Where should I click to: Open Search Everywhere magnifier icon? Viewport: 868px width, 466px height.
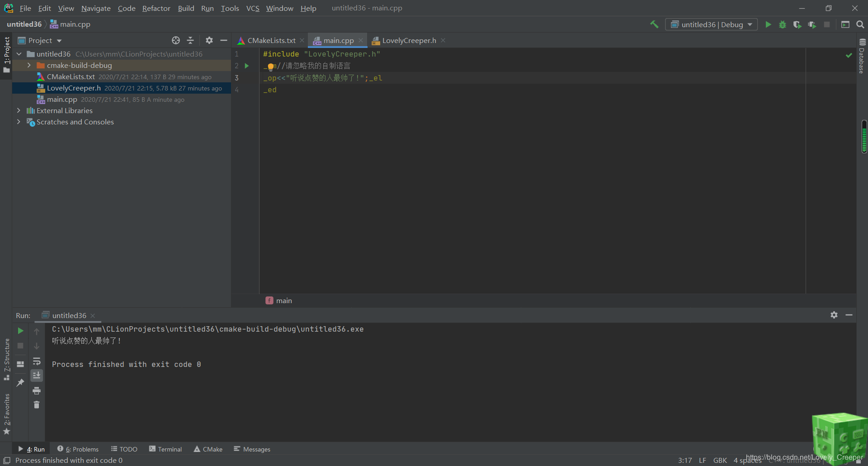click(x=860, y=24)
